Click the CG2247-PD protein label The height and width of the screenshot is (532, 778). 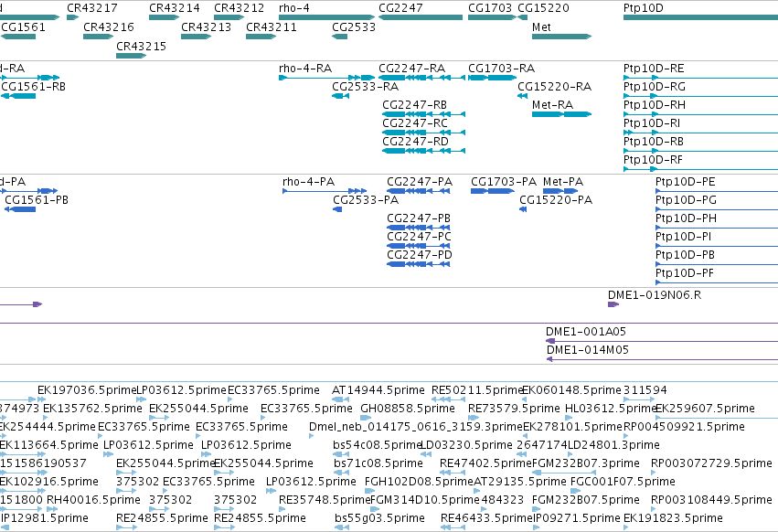pos(420,255)
